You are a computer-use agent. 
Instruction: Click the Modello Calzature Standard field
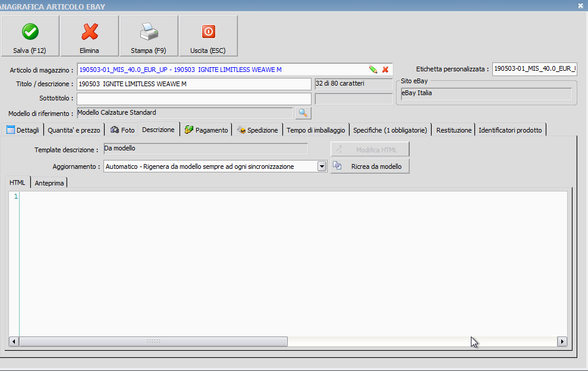coord(185,113)
